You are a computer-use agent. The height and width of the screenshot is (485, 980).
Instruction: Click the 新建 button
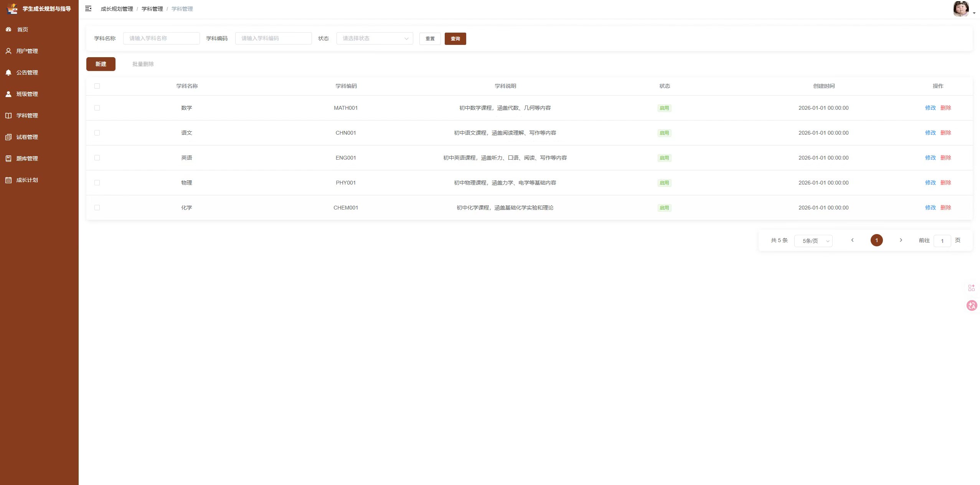[101, 64]
